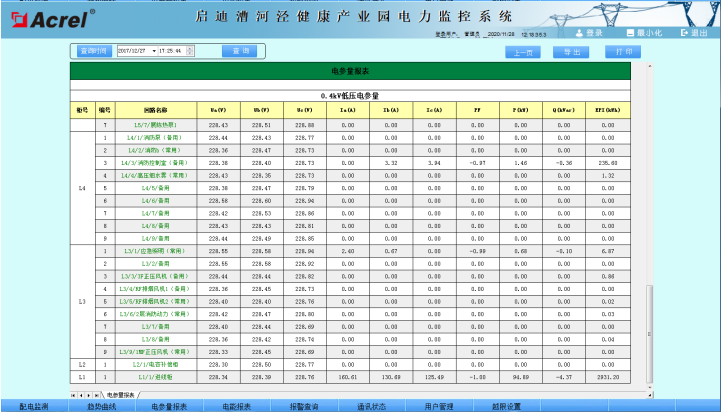Click the date-time spinner arrows
The height and width of the screenshot is (414, 723).
click(190, 50)
